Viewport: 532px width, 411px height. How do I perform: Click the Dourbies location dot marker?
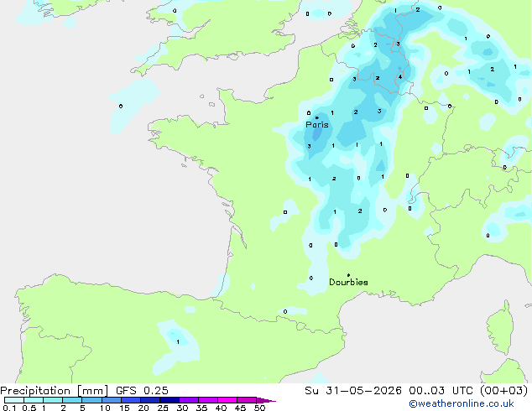348,275
